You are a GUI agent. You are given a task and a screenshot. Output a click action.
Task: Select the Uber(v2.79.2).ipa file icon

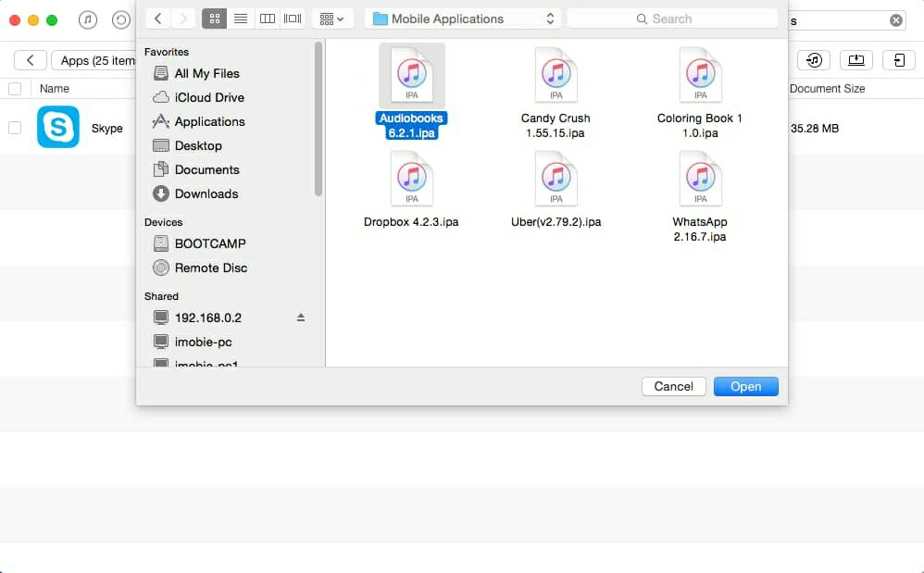coord(556,179)
